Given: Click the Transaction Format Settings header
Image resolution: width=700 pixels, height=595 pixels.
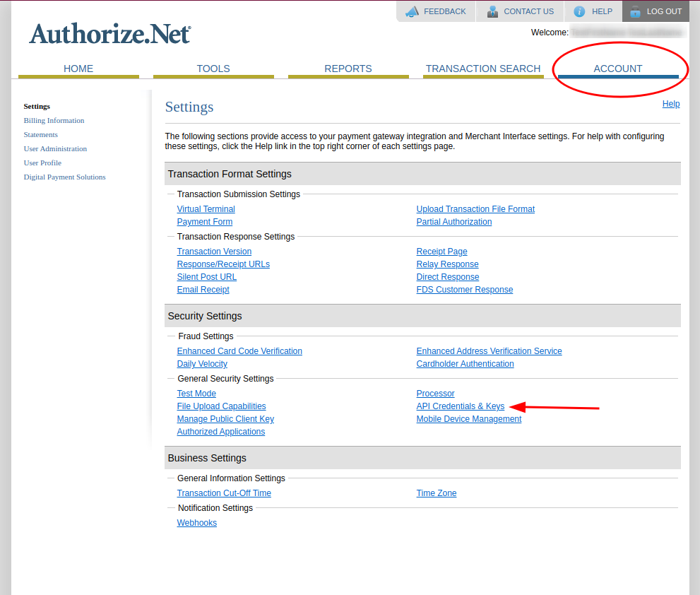Looking at the screenshot, I should pos(422,174).
